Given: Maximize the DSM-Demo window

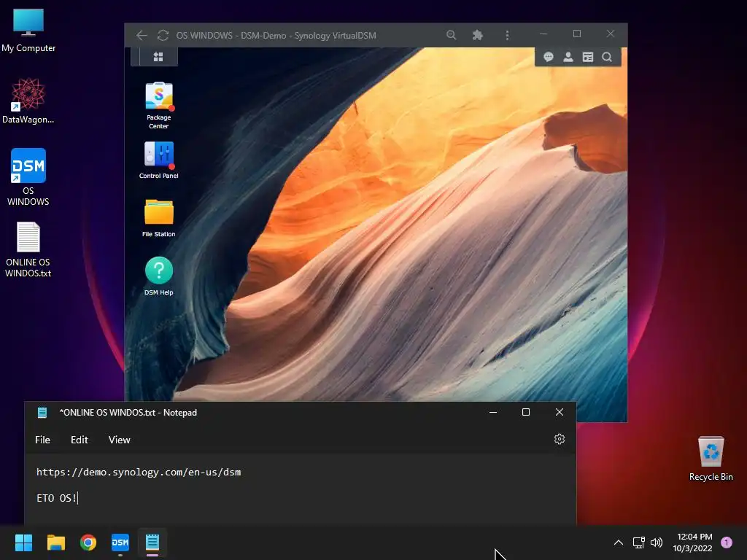Looking at the screenshot, I should tap(577, 34).
